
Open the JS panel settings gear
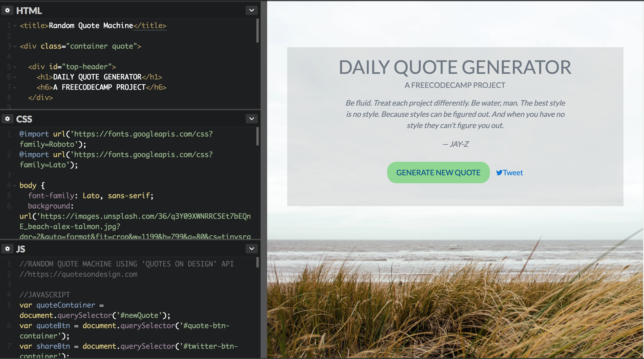point(7,249)
